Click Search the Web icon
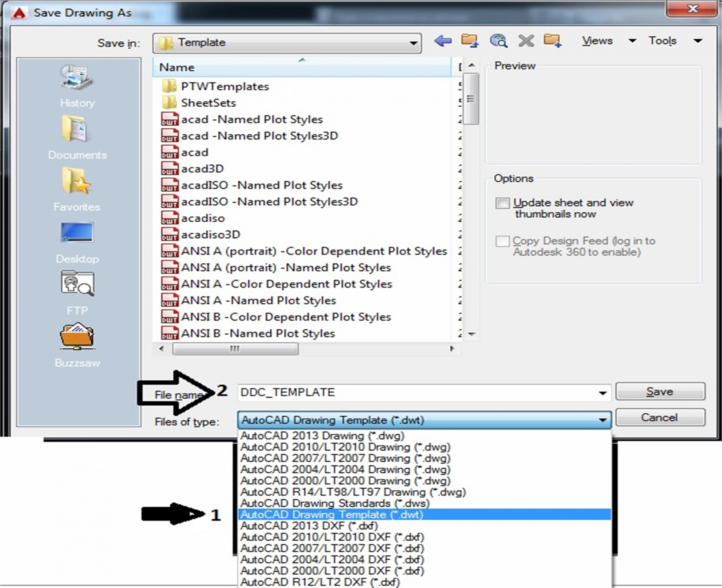The image size is (722, 588). (498, 41)
